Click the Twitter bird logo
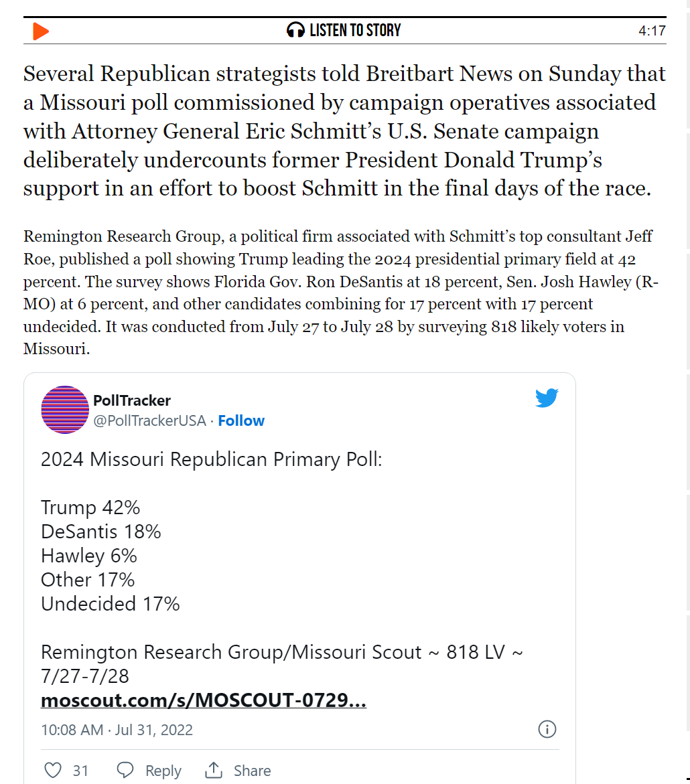This screenshot has height=784, width=690. 547,398
